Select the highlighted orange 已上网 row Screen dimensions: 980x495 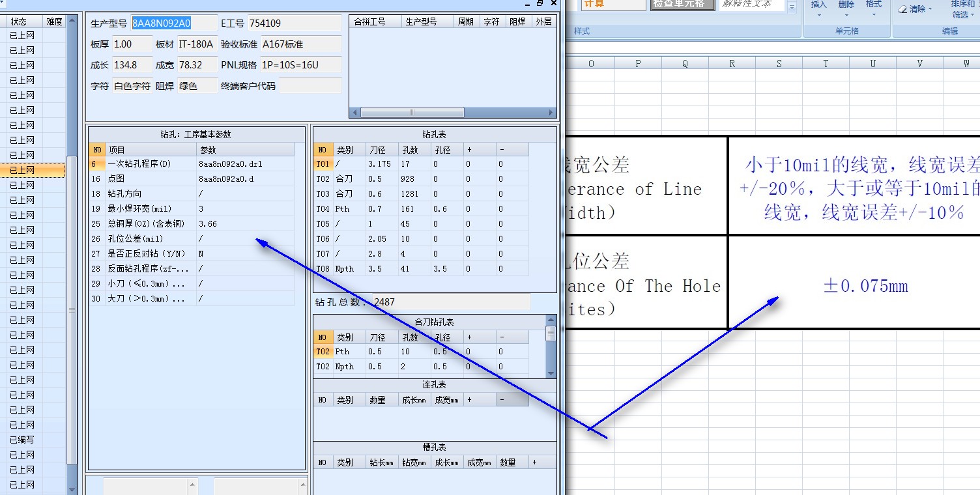(x=33, y=170)
